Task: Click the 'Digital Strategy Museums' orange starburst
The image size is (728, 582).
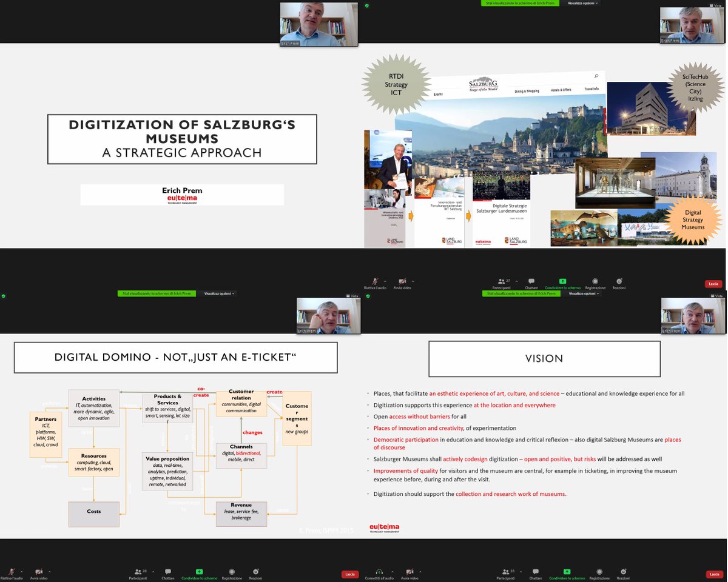Action: pyautogui.click(x=693, y=219)
